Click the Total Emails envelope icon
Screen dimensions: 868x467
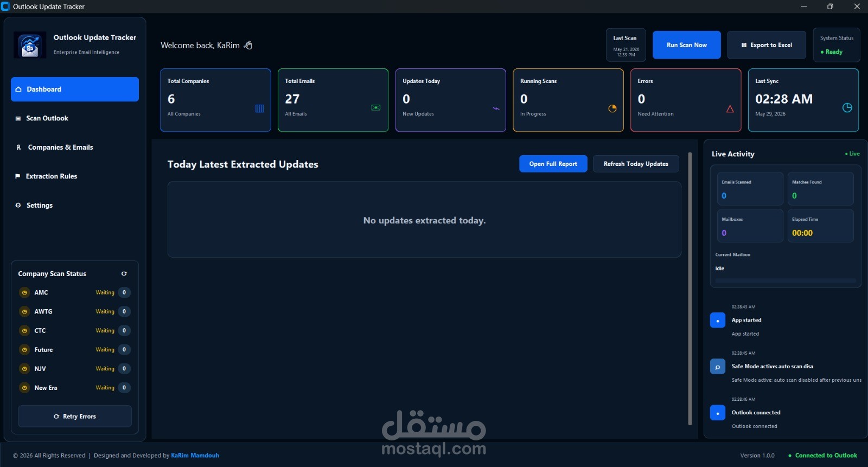[375, 107]
